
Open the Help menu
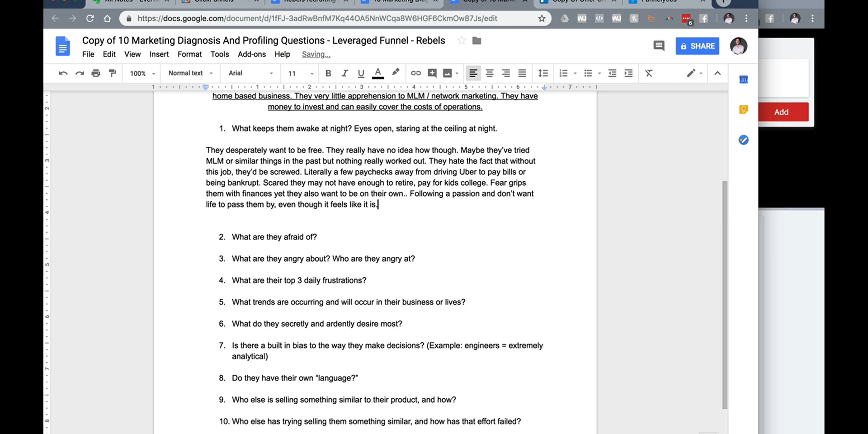282,54
